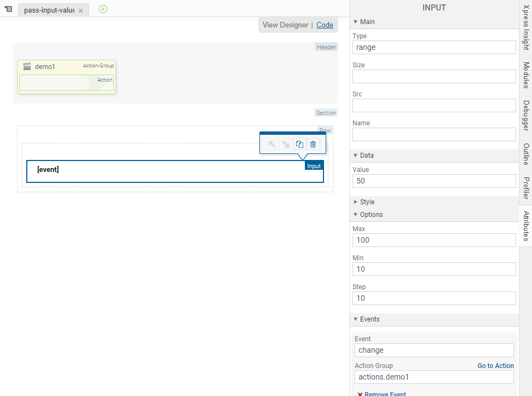Click the demo1 action group clapperboard icon
This screenshot has width=532, height=396.
pyautogui.click(x=27, y=66)
